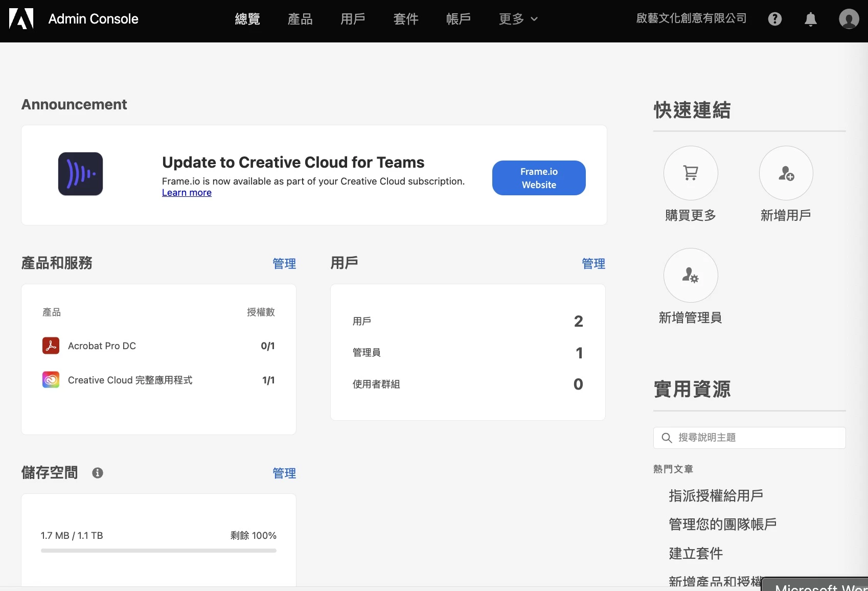Click the 1/1 license count
This screenshot has height=591, width=868.
[x=268, y=380]
